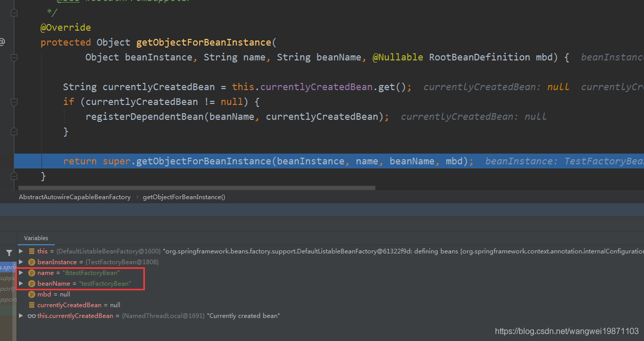This screenshot has width=644, height=341.
Task: Expand the name = "&testFactoryBean" node
Action: pos(21,273)
